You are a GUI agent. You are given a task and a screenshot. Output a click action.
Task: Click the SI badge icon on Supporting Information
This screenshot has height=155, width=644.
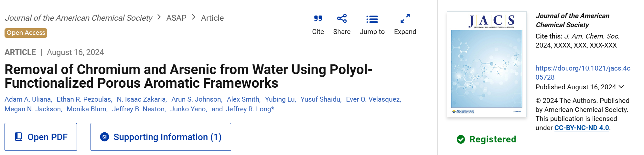point(104,137)
